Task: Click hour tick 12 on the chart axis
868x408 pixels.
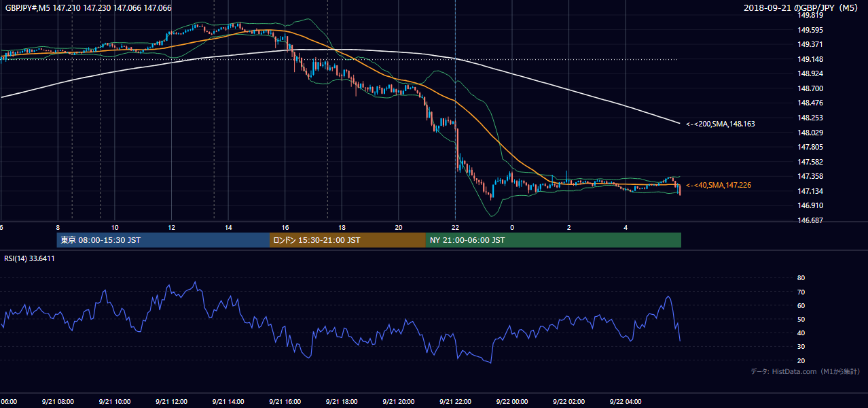Action: (171, 228)
